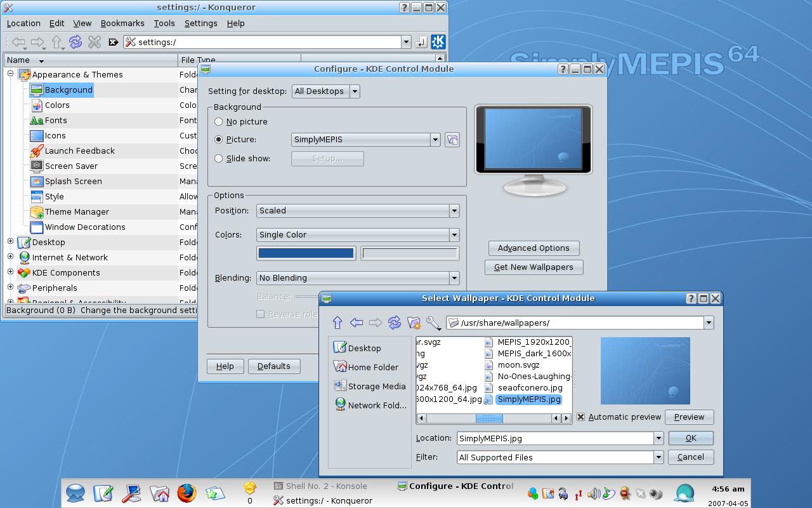
Task: Expand Peripherals tree node
Action: [x=10, y=287]
